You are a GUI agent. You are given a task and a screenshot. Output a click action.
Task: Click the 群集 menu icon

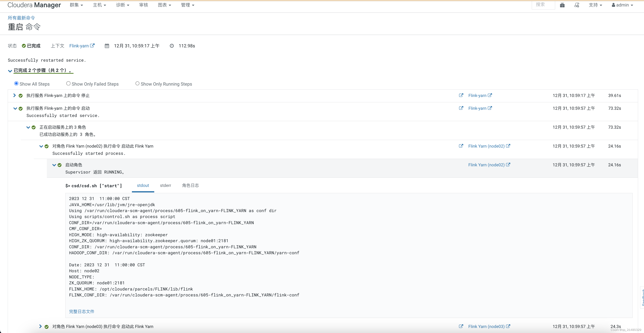[x=75, y=5]
